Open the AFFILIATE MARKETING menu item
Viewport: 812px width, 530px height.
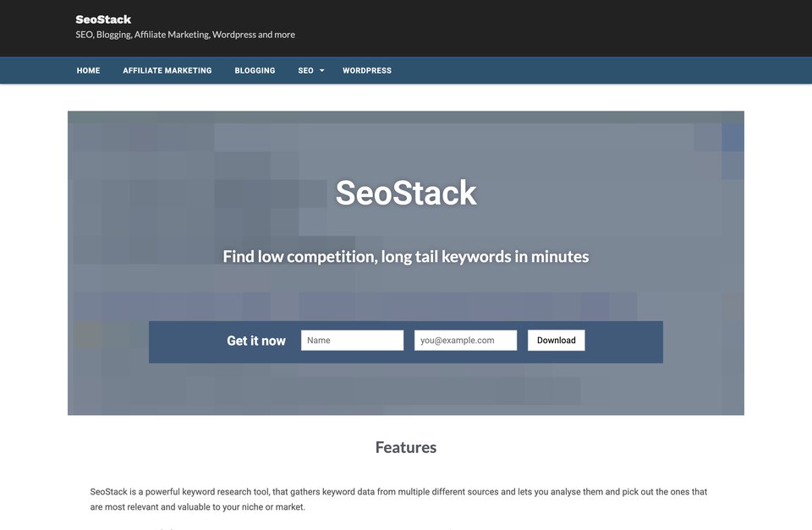pyautogui.click(x=167, y=70)
